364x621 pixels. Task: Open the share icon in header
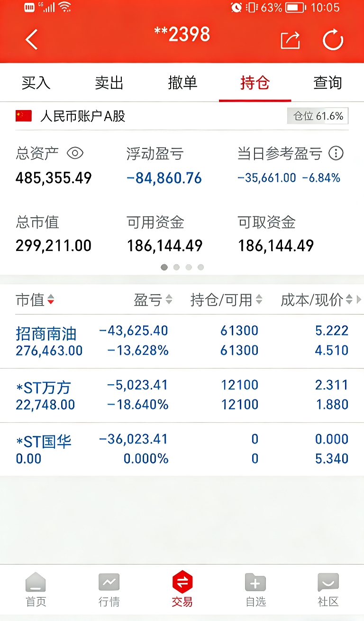[290, 40]
